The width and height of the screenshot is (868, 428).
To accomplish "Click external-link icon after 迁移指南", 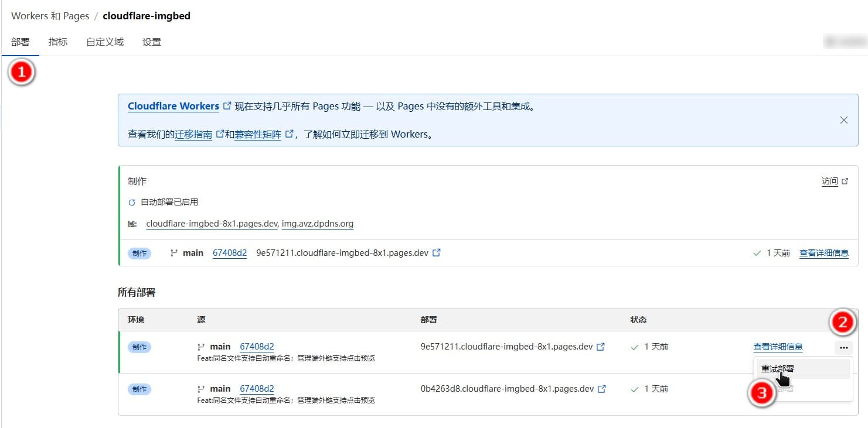I will 220,134.
